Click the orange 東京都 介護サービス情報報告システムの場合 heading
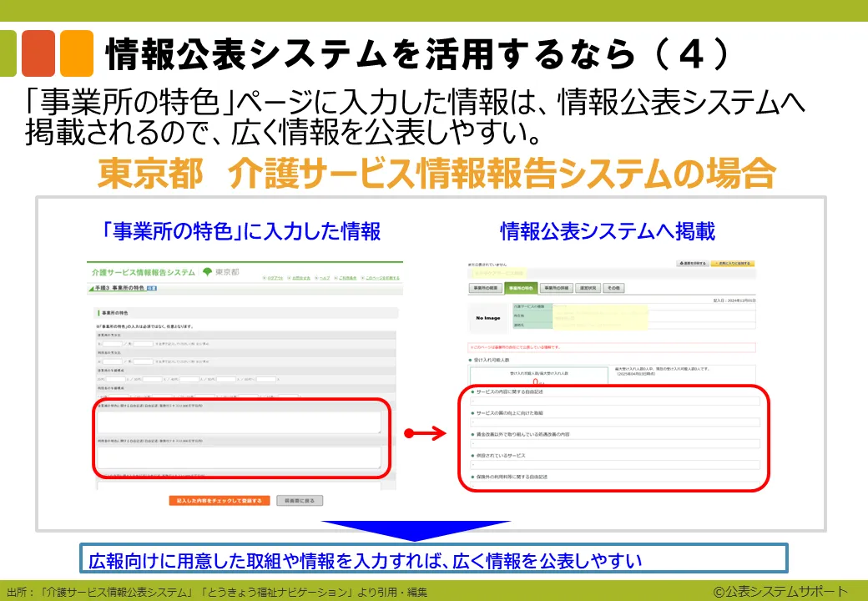868x601 pixels. (x=437, y=174)
